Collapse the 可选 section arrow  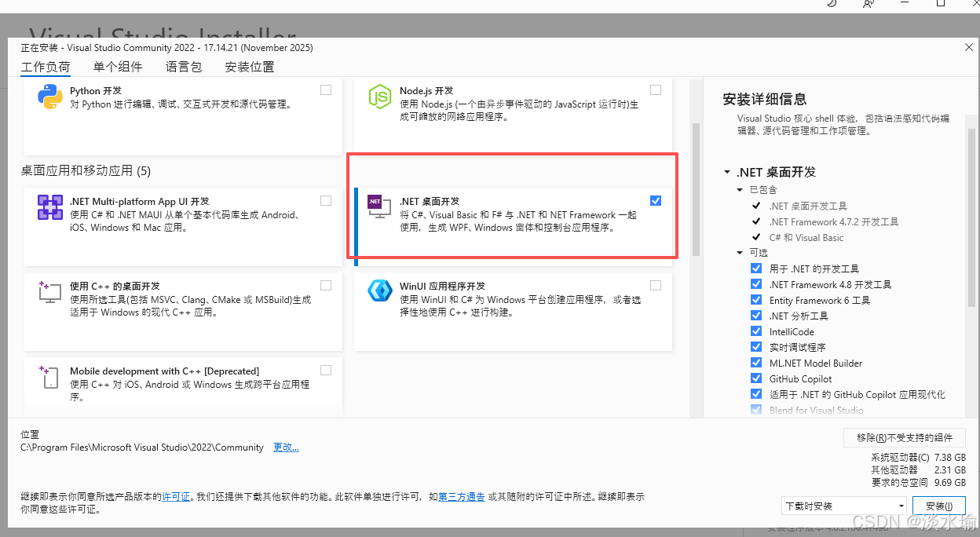pyautogui.click(x=740, y=253)
